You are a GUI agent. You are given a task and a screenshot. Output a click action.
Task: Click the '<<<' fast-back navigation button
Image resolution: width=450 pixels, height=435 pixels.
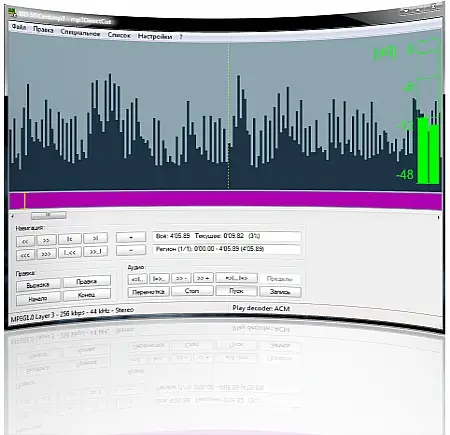[25, 255]
